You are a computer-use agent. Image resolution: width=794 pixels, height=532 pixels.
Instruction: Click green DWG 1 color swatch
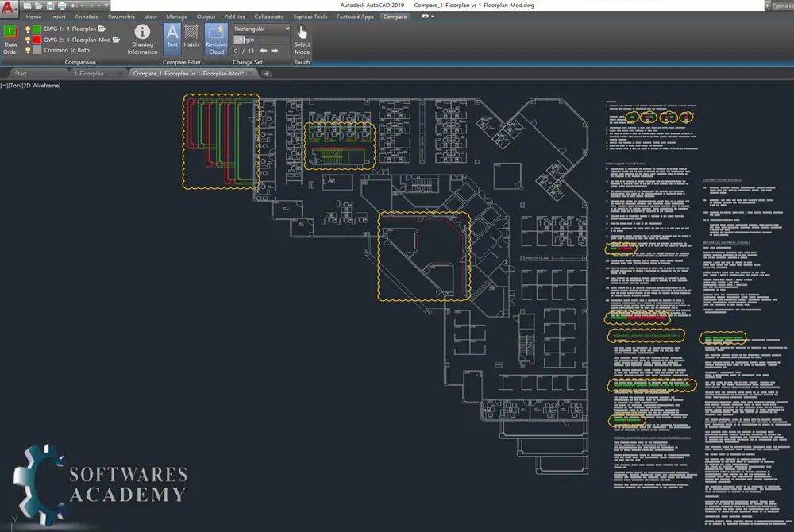[x=37, y=29]
